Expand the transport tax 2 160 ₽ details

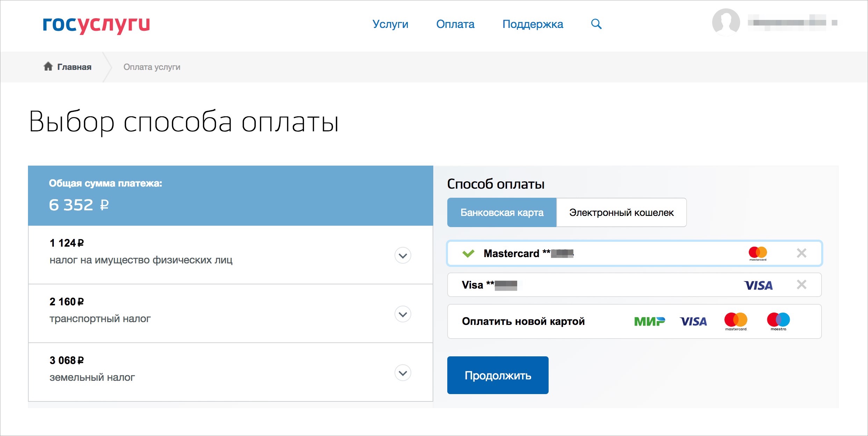(x=403, y=314)
